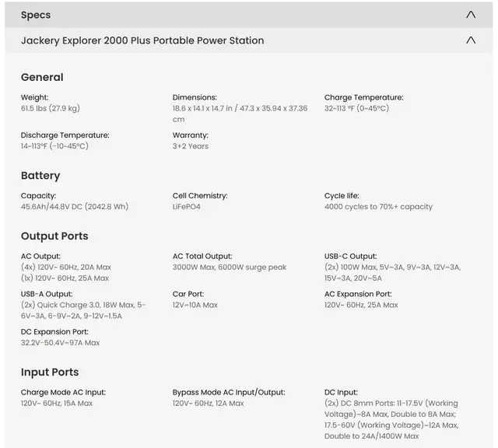
Task: Click the value 120V~ 60Hz, 15A Max
Action: 57,403
